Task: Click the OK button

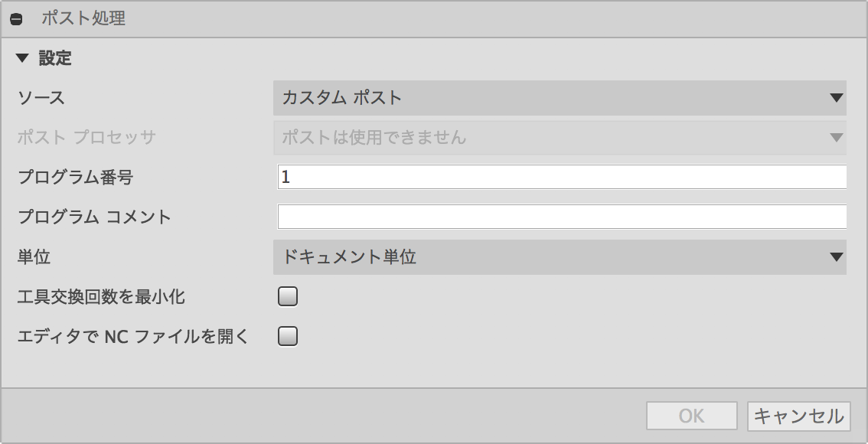Action: (691, 416)
